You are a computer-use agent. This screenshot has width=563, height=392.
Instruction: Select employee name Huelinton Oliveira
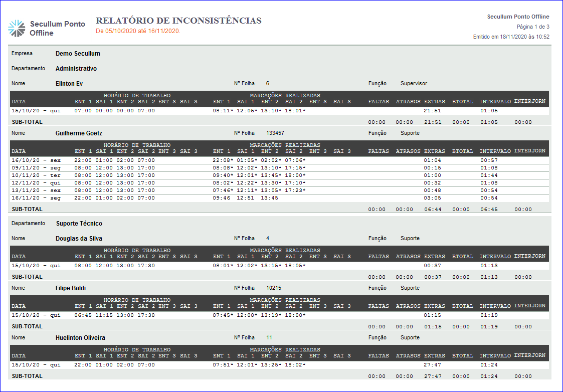pos(80,338)
